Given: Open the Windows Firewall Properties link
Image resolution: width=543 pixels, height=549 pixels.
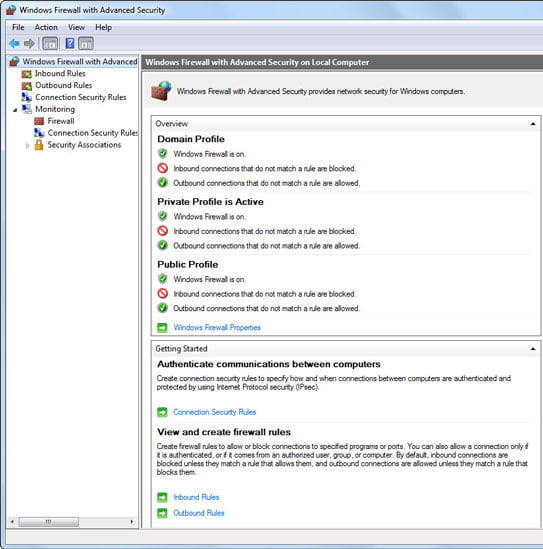Looking at the screenshot, I should click(x=217, y=328).
